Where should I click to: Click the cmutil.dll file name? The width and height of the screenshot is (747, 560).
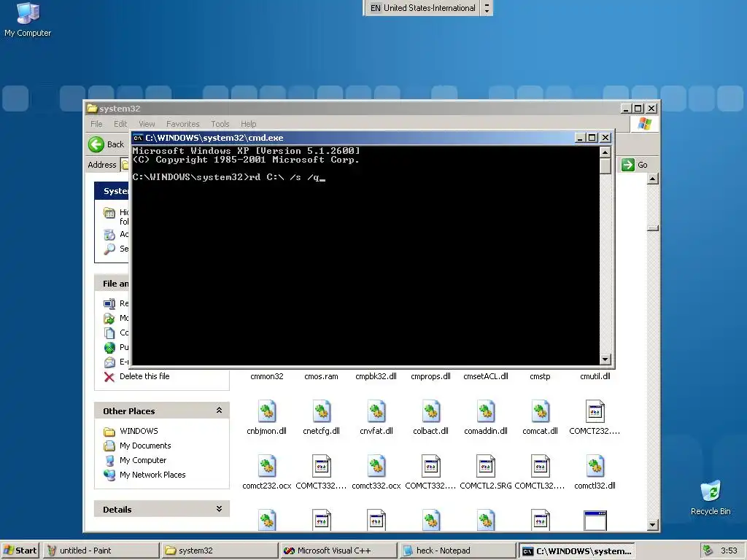pos(595,376)
